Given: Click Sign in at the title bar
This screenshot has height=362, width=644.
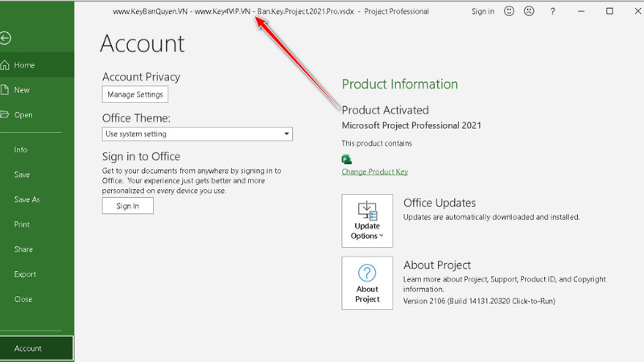Looking at the screenshot, I should tap(483, 11).
